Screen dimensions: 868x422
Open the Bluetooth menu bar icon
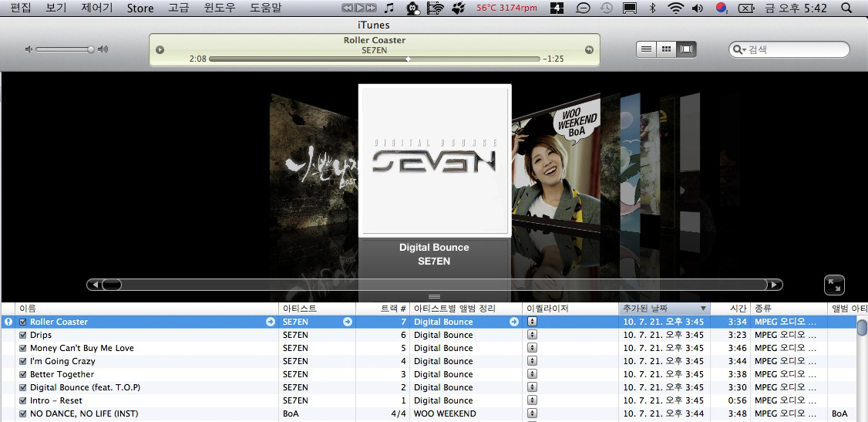(652, 8)
